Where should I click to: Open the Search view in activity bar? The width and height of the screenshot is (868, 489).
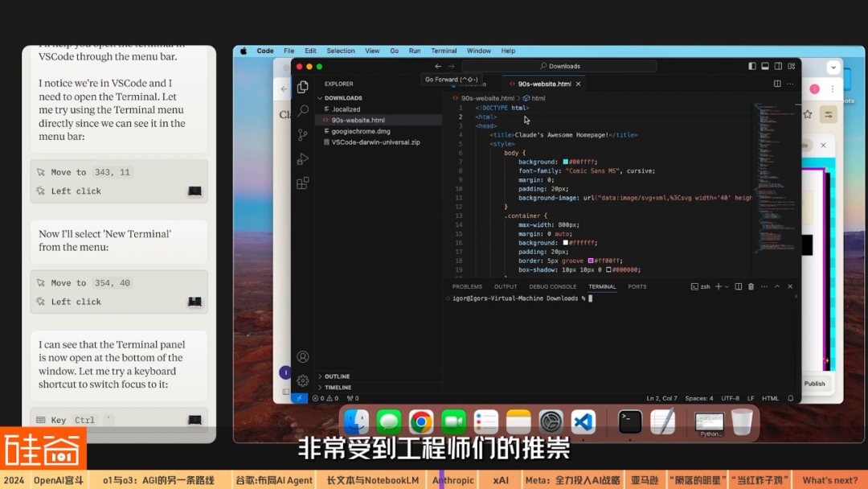click(303, 111)
